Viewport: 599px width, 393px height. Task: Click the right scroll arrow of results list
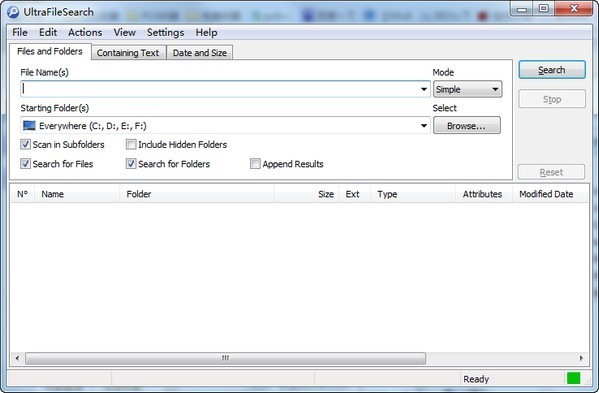[581, 358]
